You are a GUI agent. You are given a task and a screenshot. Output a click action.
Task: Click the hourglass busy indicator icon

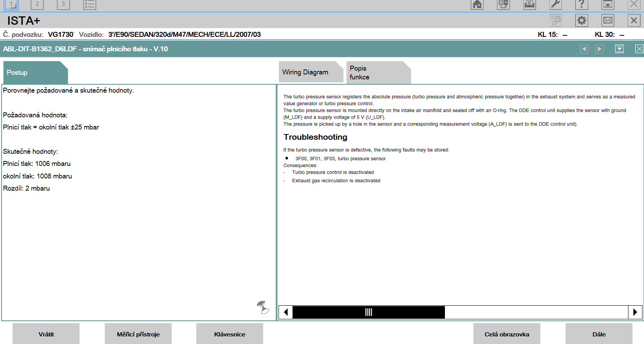coord(263,307)
